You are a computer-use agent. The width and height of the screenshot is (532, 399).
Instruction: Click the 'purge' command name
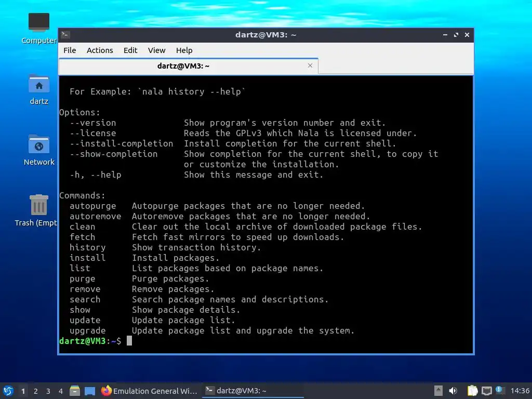(x=83, y=278)
